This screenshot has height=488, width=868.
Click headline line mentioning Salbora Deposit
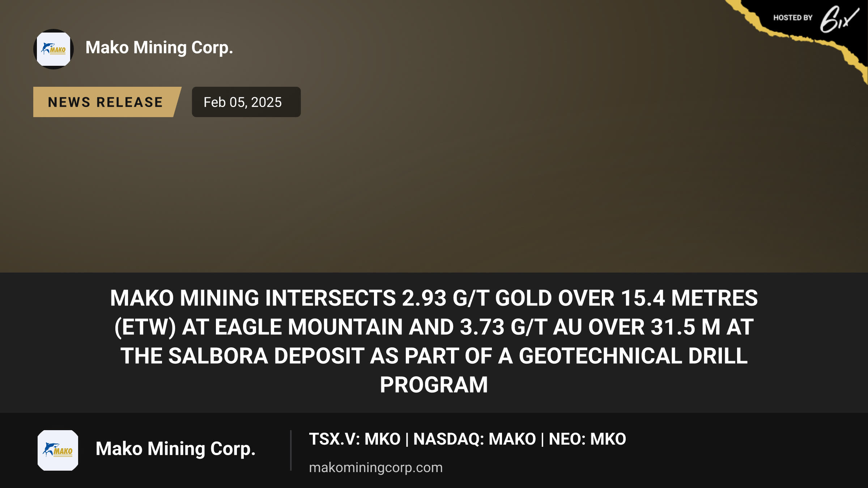click(x=434, y=356)
